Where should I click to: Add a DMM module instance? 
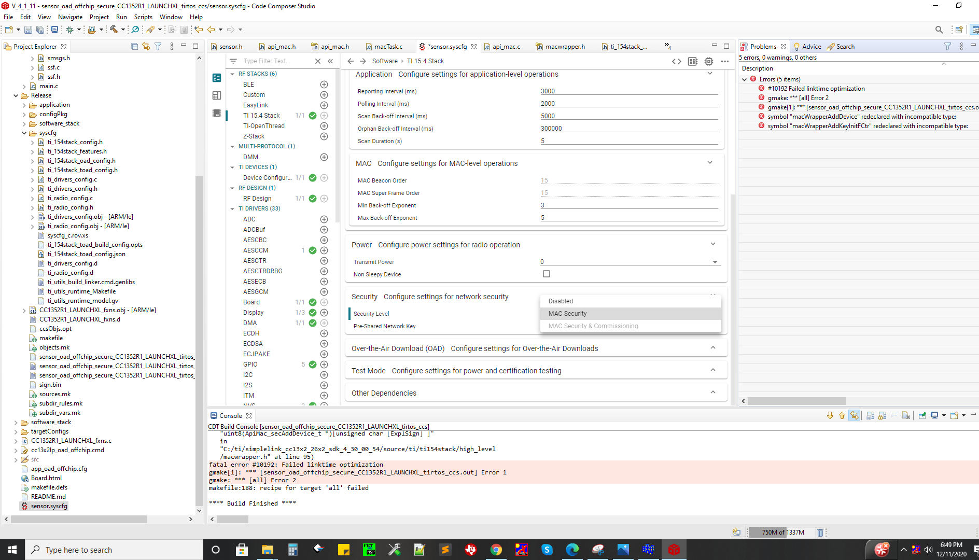[x=324, y=157]
